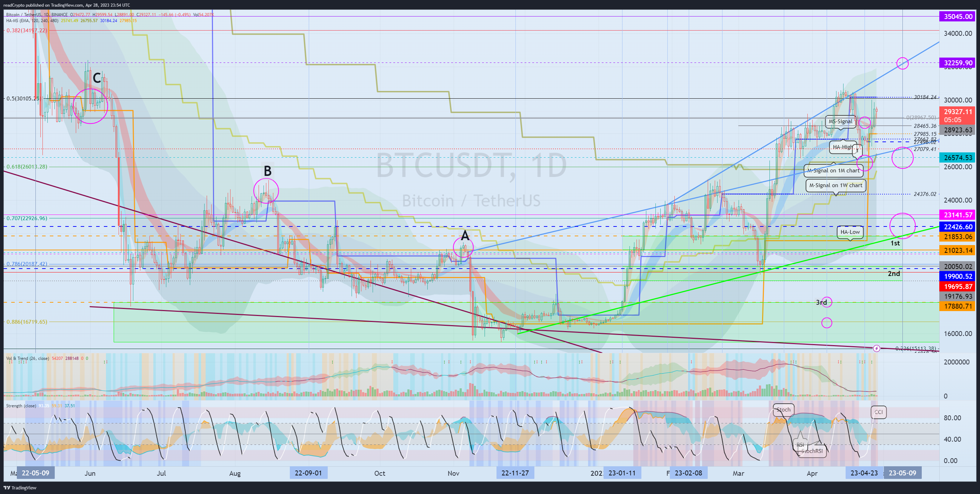Click the 1st support text label
Screen dimensions: 980x494
[895, 243]
